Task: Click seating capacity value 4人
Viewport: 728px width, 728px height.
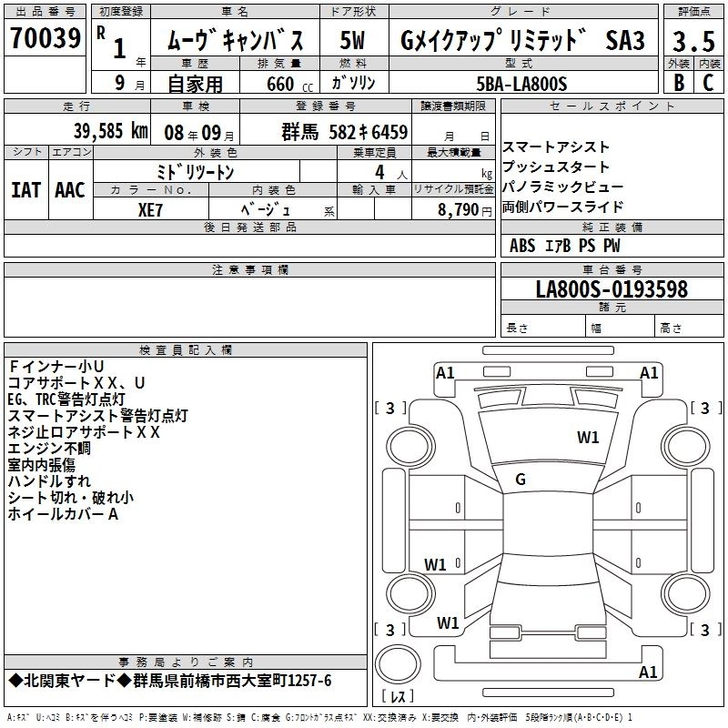Action: pyautogui.click(x=390, y=173)
